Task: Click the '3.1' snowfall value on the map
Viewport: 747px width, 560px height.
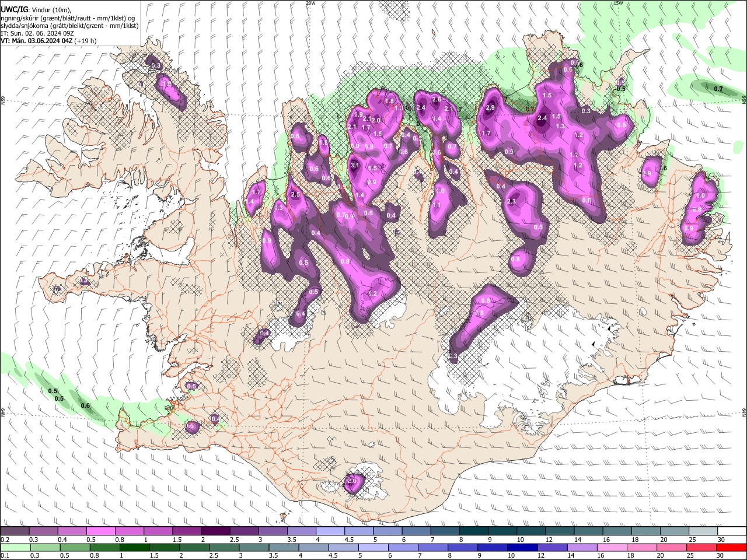Action: pyautogui.click(x=355, y=166)
